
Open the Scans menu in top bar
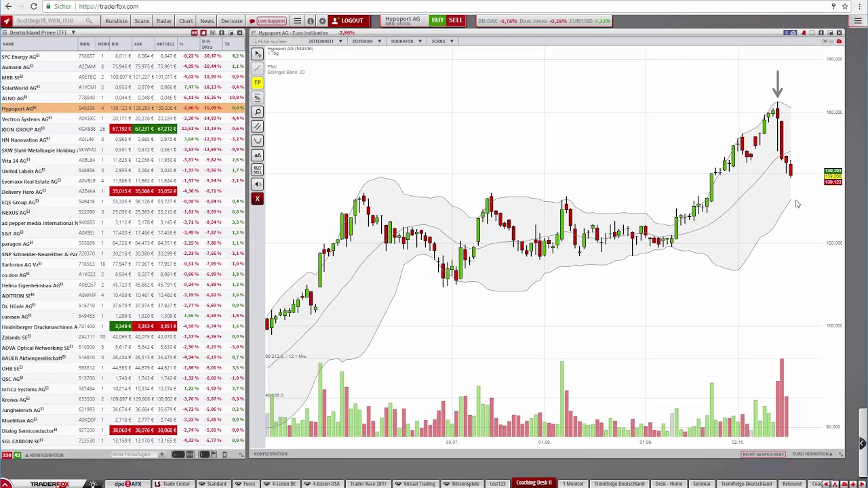142,21
